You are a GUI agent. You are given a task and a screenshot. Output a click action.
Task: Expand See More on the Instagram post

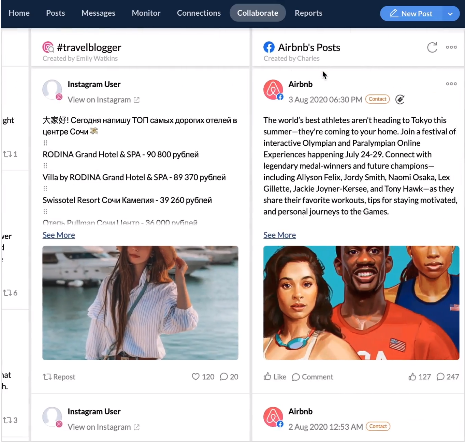coord(59,235)
